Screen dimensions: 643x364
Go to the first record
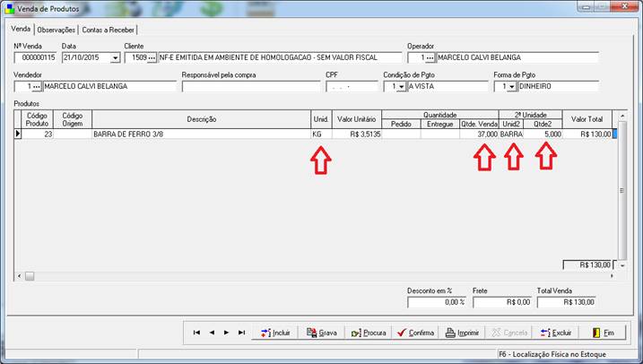point(196,333)
